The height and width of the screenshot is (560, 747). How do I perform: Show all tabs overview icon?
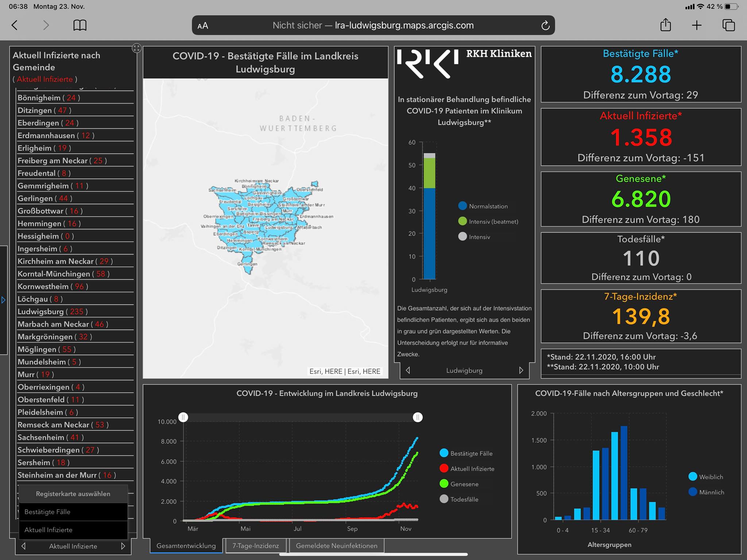click(x=728, y=25)
